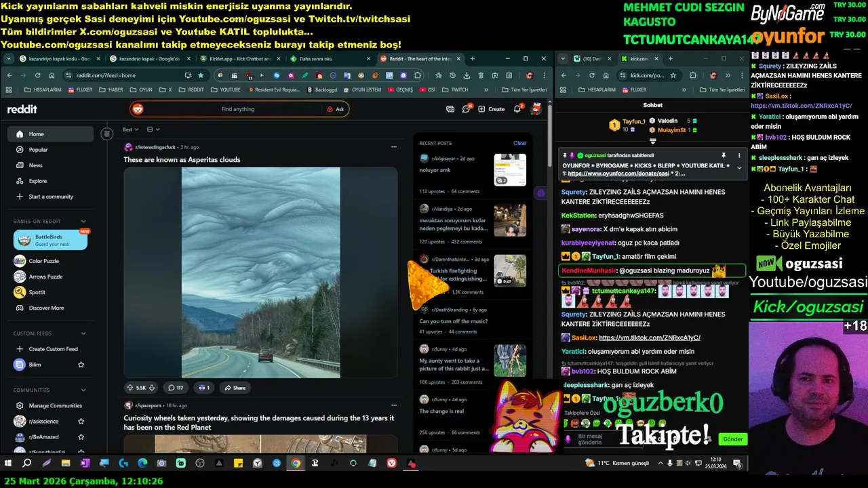Clear recent posts list
Viewport: 868px width, 488px height.
click(x=519, y=143)
